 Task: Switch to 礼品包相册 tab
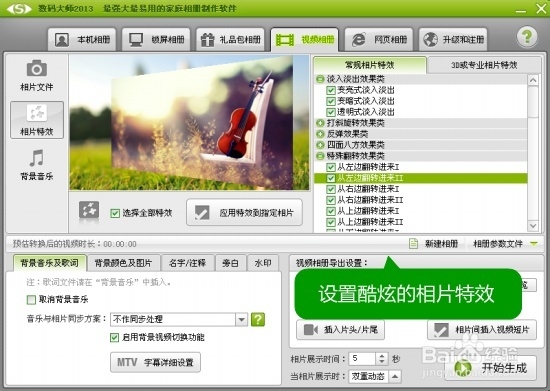(230, 40)
